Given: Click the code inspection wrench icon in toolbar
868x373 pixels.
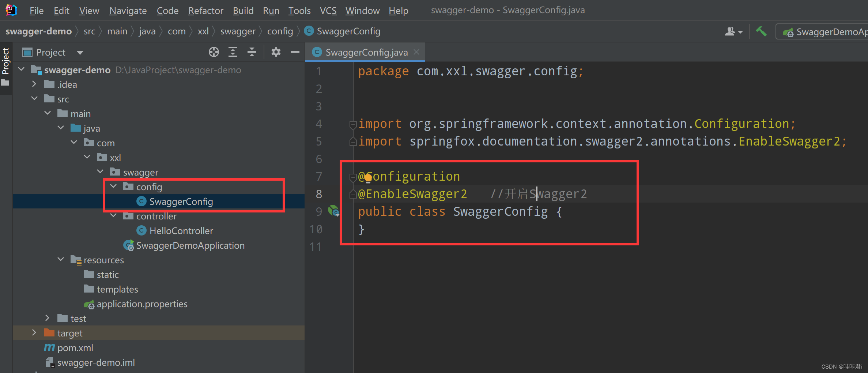Looking at the screenshot, I should tap(762, 31).
